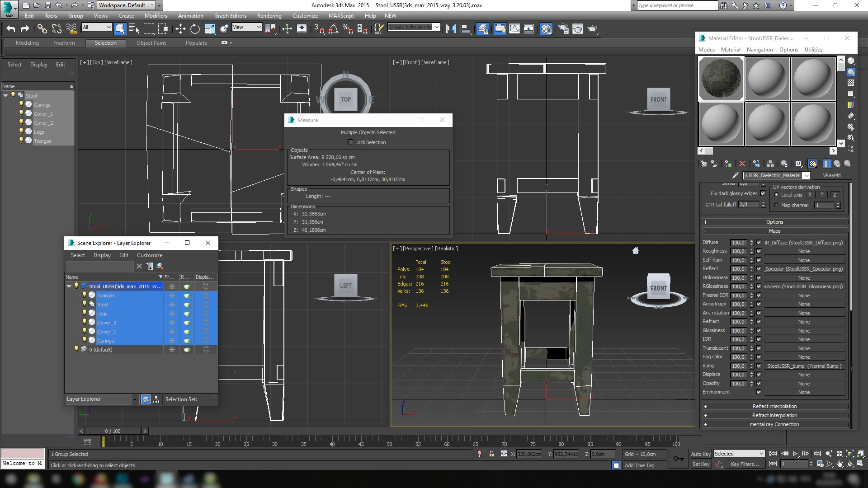The height and width of the screenshot is (488, 868).
Task: Select the first textured material sample slot
Action: click(x=721, y=79)
